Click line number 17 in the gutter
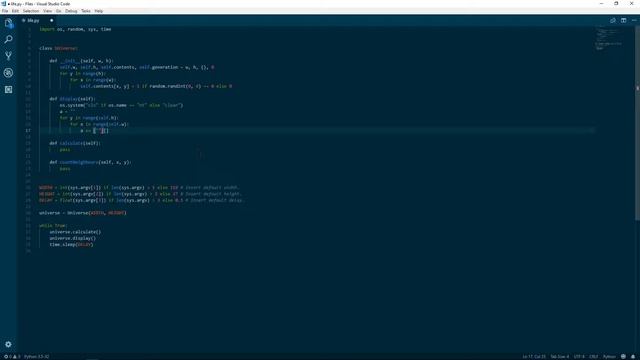The image size is (640, 360). pyautogui.click(x=28, y=131)
